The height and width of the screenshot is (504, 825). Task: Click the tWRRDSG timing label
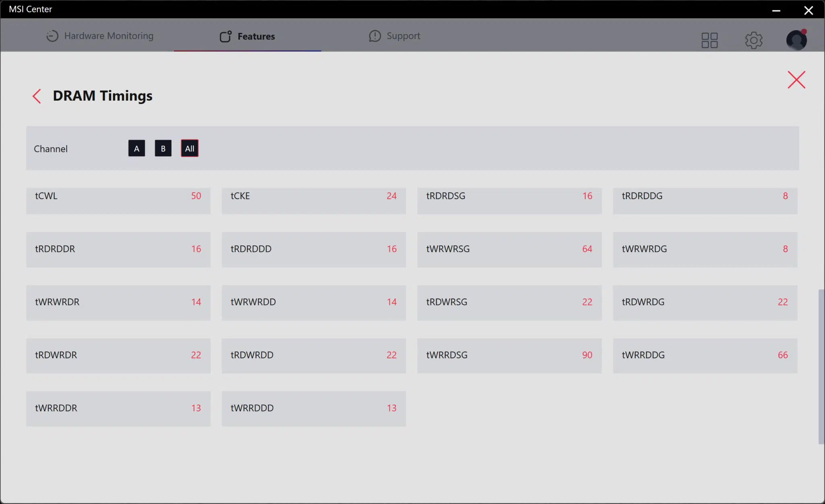447,355
